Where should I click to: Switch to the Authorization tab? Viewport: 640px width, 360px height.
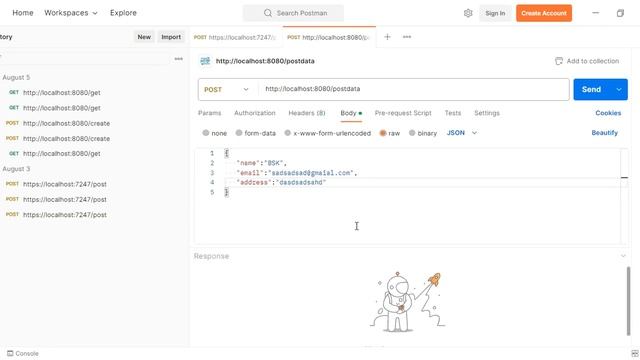point(255,113)
